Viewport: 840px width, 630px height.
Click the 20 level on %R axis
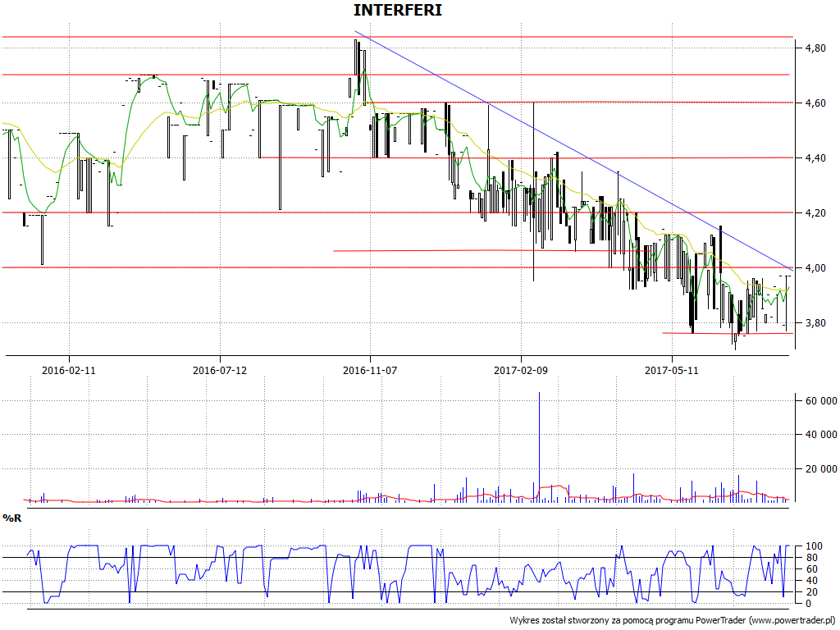tap(810, 592)
